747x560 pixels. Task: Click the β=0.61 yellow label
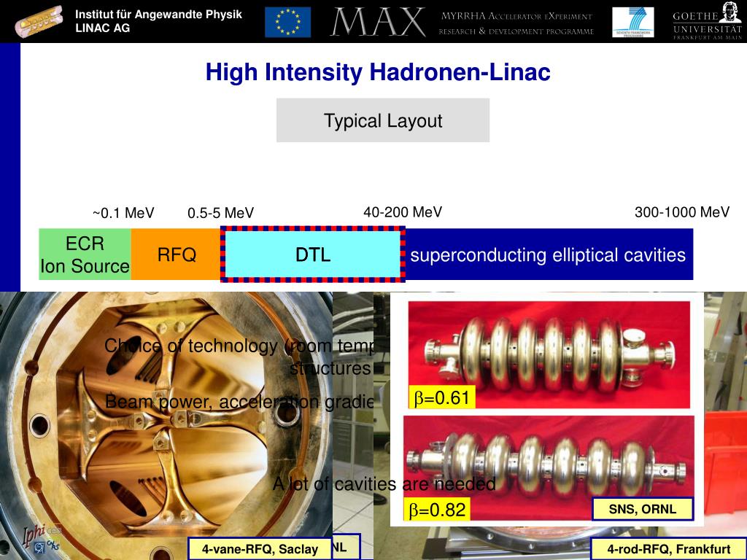441,397
